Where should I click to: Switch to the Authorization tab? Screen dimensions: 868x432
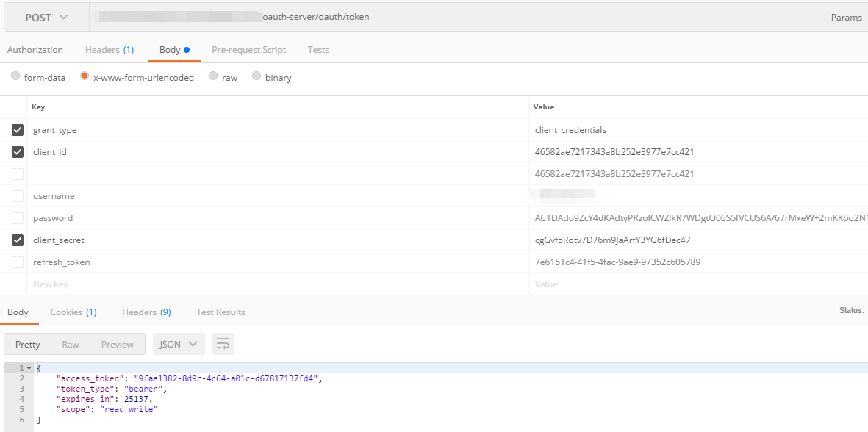coord(35,50)
